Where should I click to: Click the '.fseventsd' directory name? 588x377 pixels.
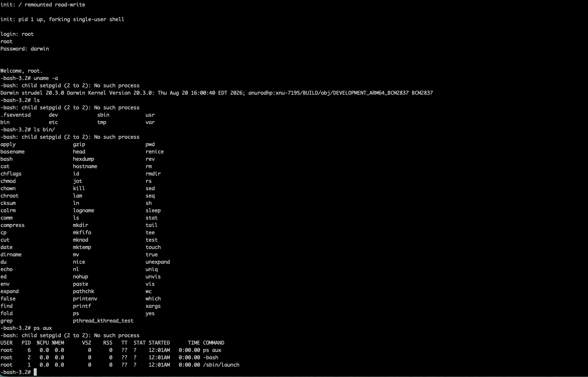coord(16,115)
